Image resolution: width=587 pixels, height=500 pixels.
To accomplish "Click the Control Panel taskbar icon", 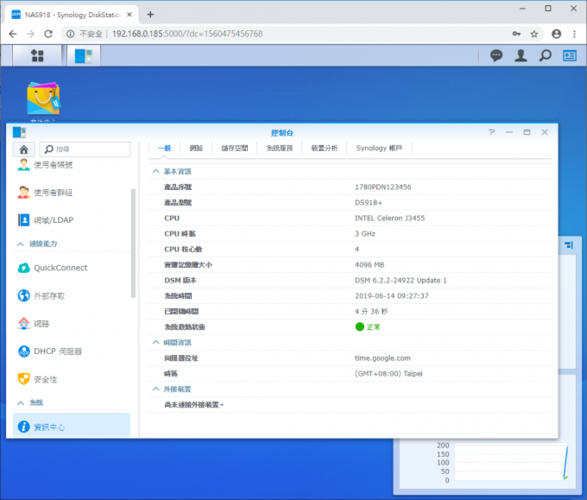I will (x=83, y=56).
